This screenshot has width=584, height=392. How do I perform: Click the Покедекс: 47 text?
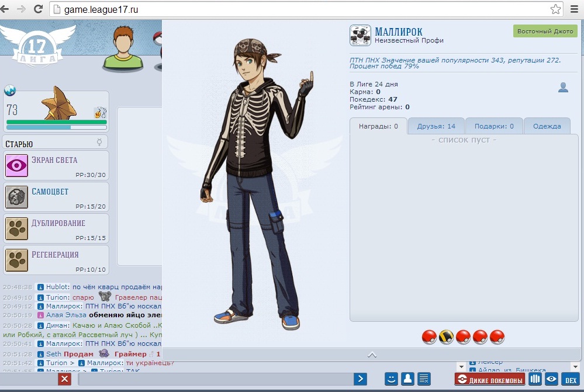tap(373, 99)
